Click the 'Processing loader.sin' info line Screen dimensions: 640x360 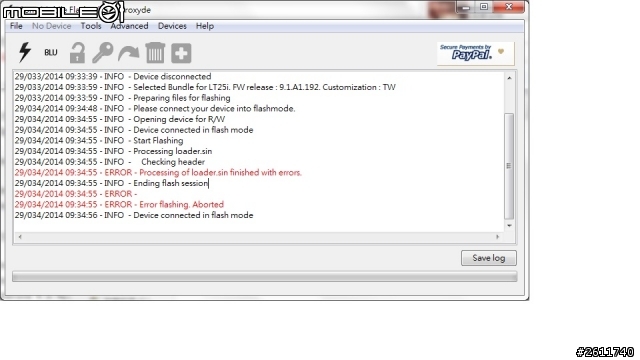pyautogui.click(x=113, y=151)
